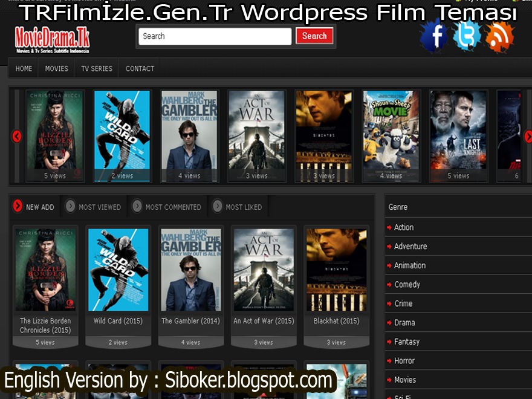Click the carousel right arrow
Screen dimensions: 532x399
tap(528, 137)
